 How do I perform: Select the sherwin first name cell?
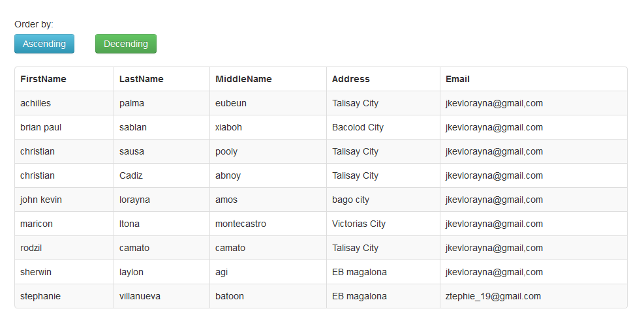(65, 272)
